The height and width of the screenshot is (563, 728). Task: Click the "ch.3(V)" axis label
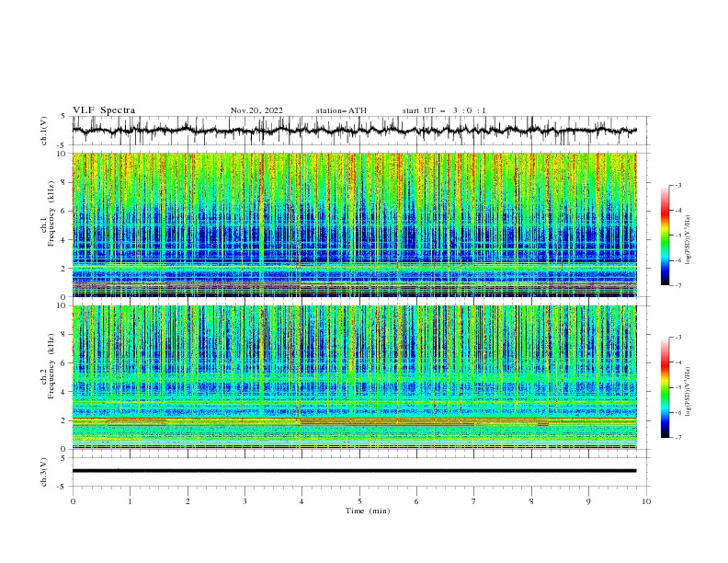click(x=44, y=472)
